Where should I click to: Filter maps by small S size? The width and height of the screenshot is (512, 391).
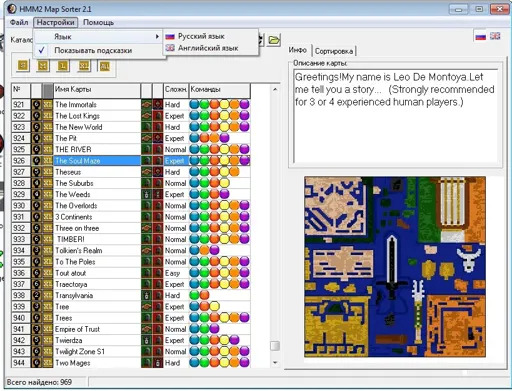click(x=23, y=66)
